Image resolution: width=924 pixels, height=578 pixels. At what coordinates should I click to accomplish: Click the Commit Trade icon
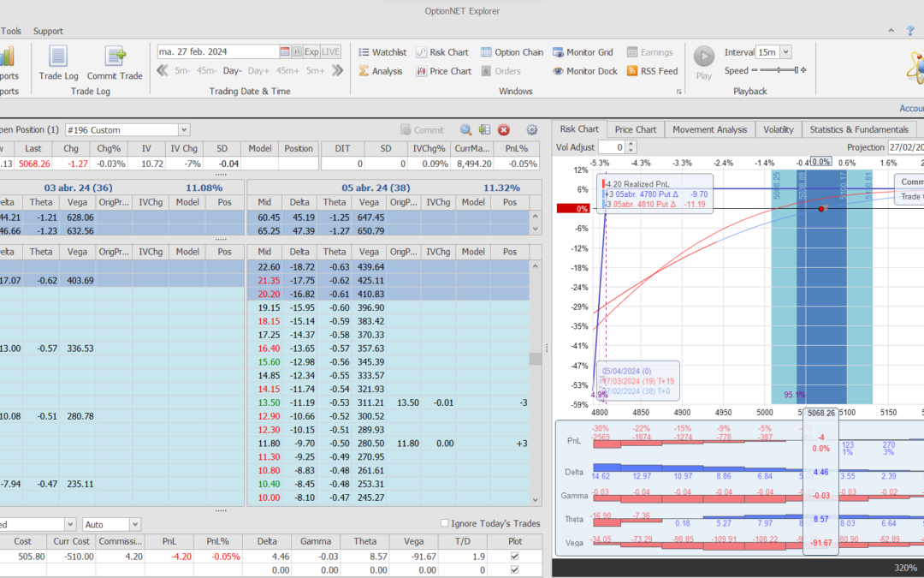click(115, 57)
